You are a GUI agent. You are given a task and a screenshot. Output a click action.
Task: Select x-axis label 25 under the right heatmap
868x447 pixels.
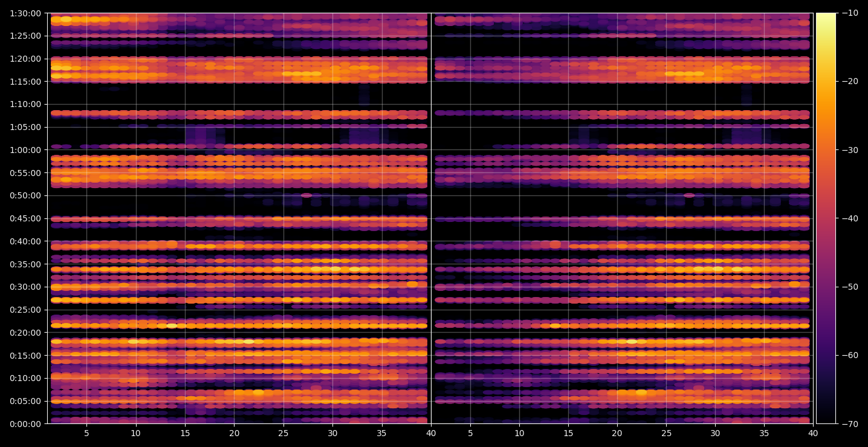[666, 434]
